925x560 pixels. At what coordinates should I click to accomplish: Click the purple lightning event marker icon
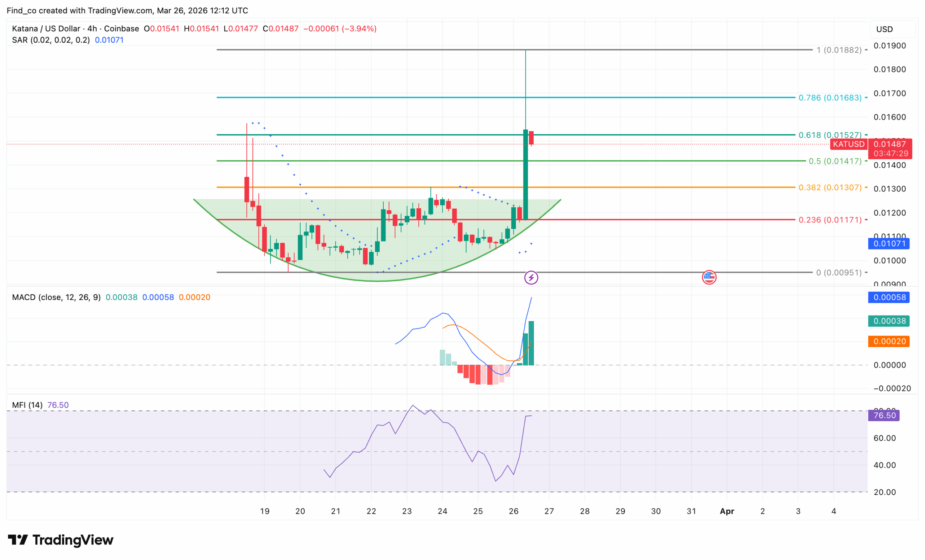(x=531, y=278)
